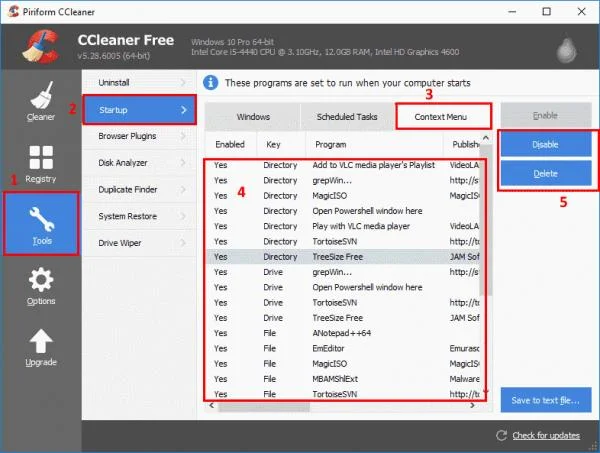The width and height of the screenshot is (600, 453).
Task: Click the chevron next to Drive Wiper
Action: pos(183,243)
